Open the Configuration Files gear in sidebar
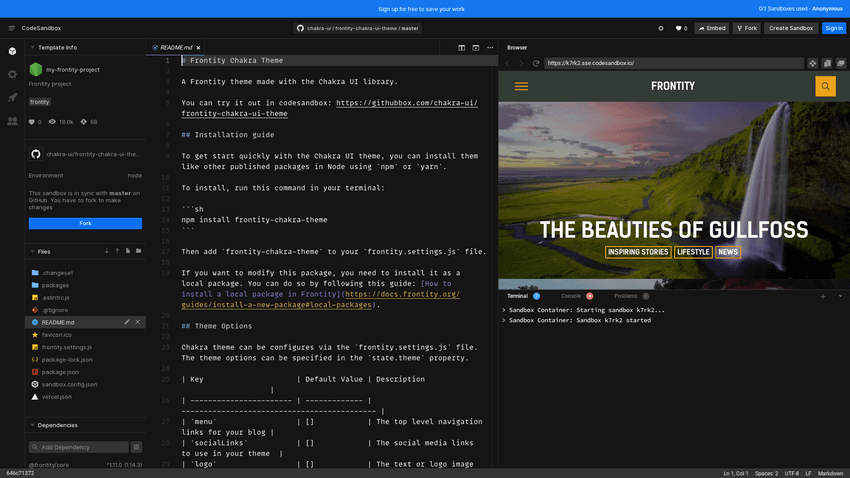Screen dimensions: 850x478 pos(12,74)
